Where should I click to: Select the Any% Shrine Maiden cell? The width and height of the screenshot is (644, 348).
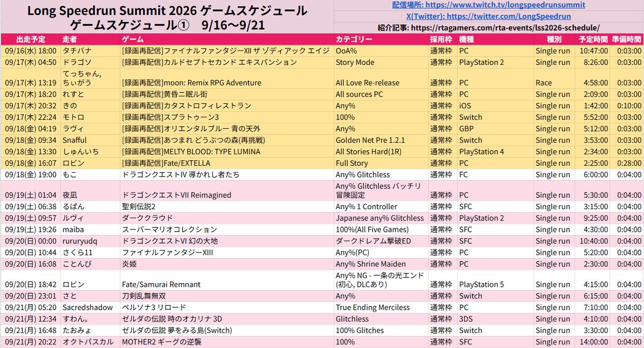(x=380, y=264)
